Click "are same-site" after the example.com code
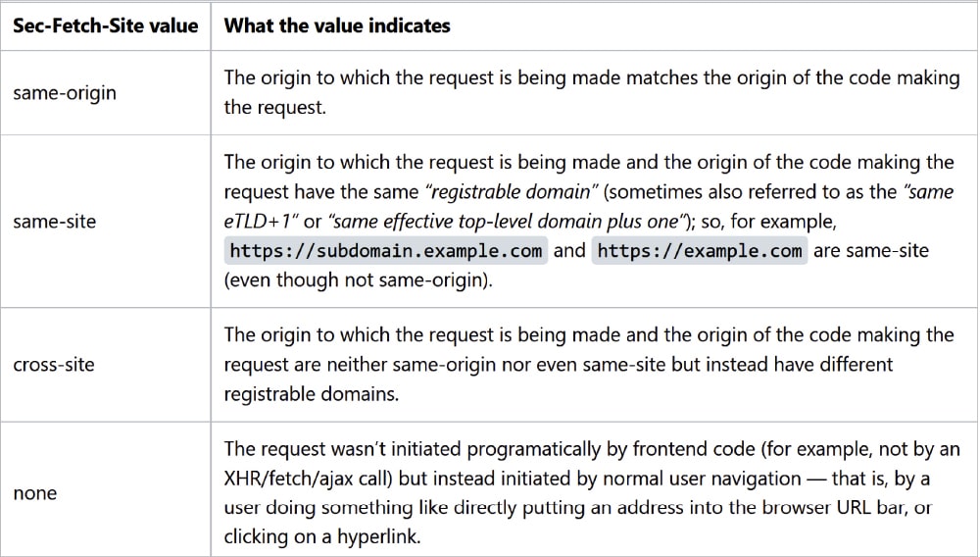The height and width of the screenshot is (557, 980). coord(871,251)
